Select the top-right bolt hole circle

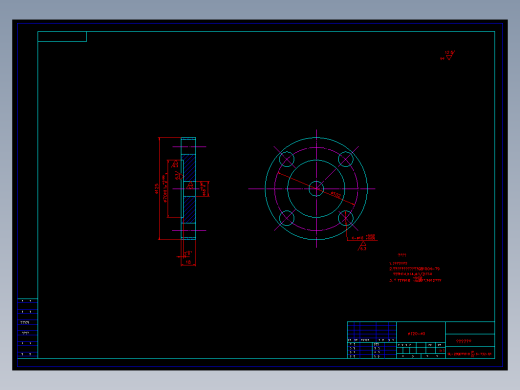tap(346, 159)
